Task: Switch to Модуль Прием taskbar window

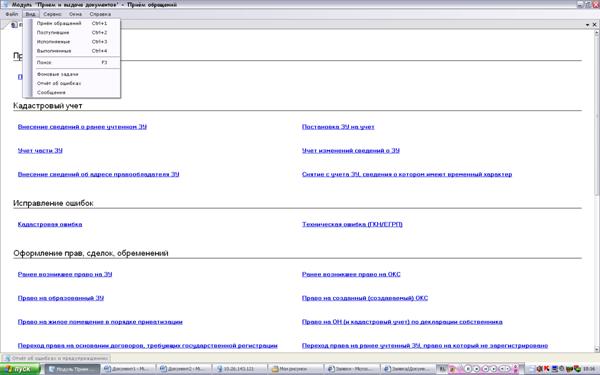Action: 72,369
